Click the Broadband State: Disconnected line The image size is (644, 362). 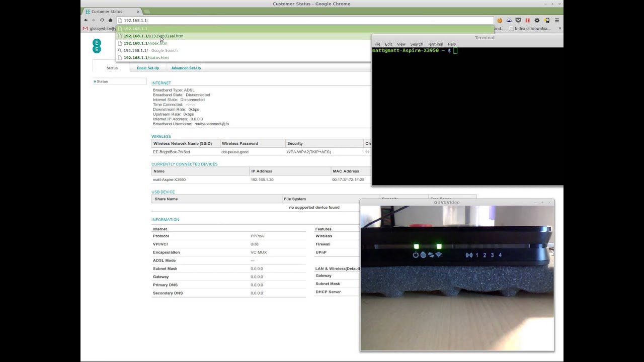coord(182,95)
